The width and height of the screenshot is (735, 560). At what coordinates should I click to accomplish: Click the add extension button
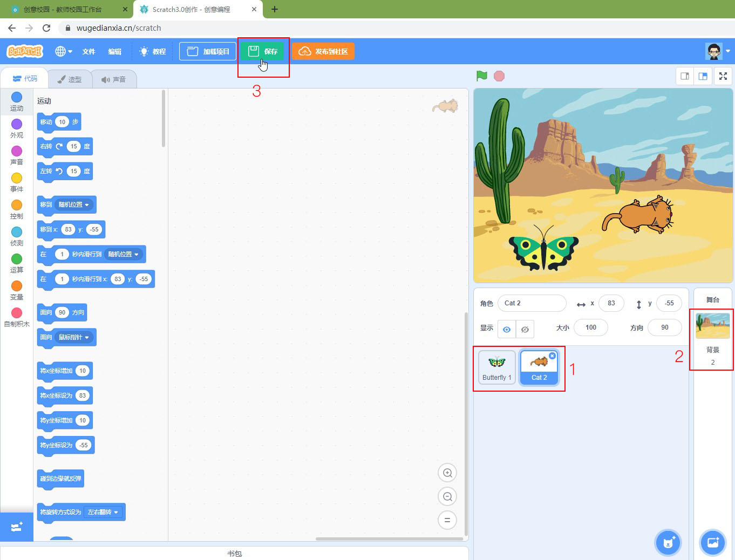tap(17, 527)
